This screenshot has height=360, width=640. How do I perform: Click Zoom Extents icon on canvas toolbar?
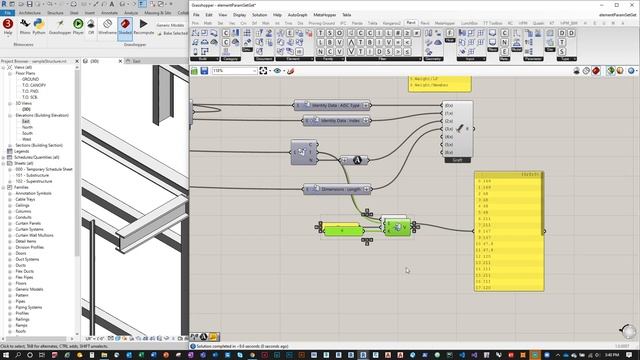click(x=263, y=71)
